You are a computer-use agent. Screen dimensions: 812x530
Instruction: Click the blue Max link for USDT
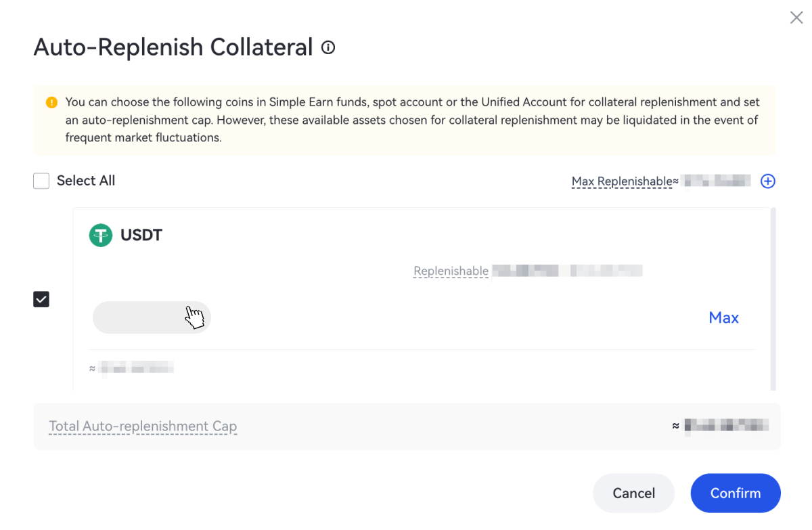[x=723, y=317]
